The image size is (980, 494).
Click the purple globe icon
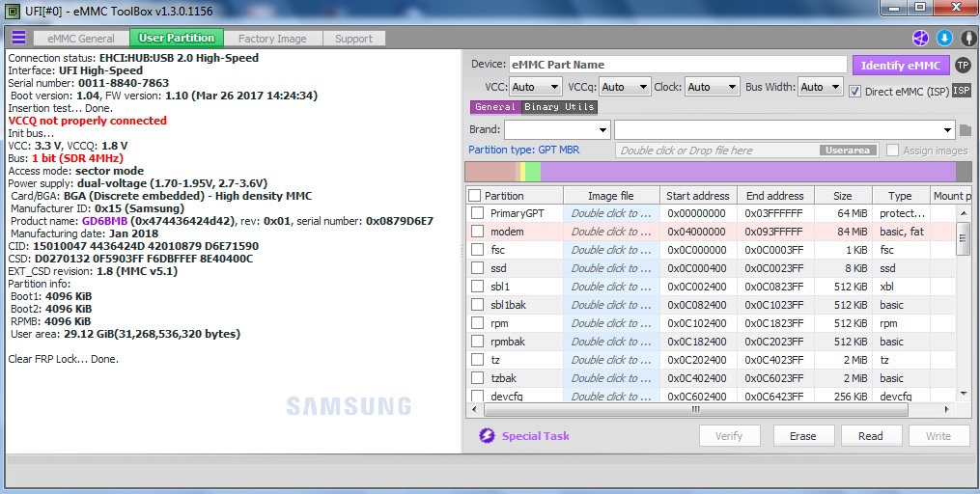click(920, 38)
